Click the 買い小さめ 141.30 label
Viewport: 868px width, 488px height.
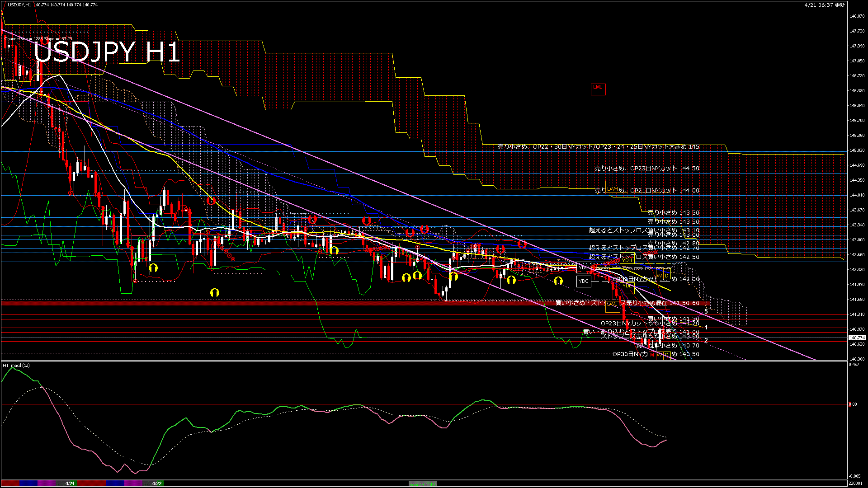click(x=674, y=319)
